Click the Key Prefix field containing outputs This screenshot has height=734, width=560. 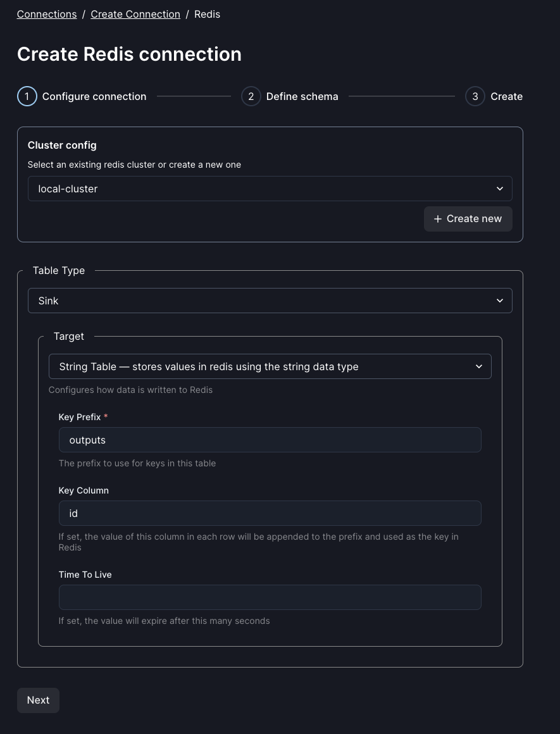tap(270, 440)
